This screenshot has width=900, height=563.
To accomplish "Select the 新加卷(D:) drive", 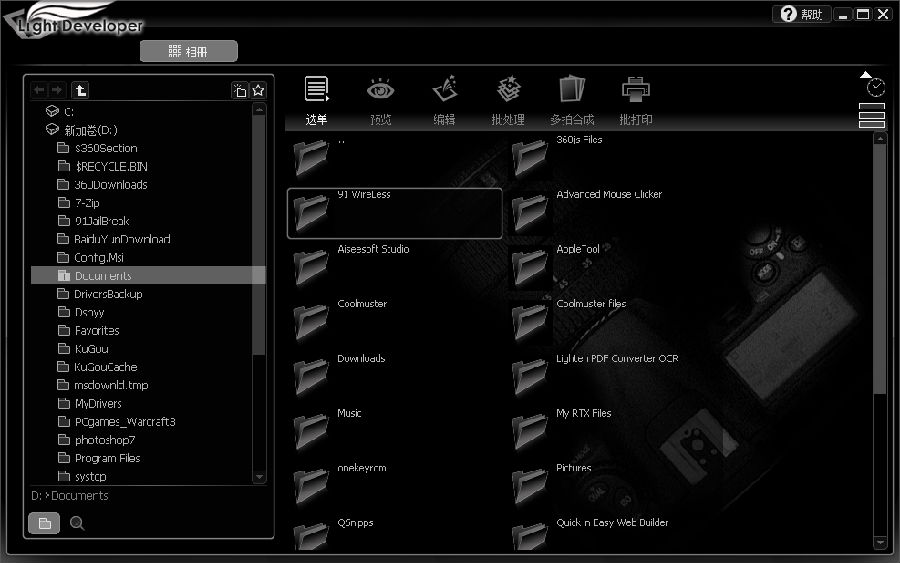I will [x=82, y=130].
